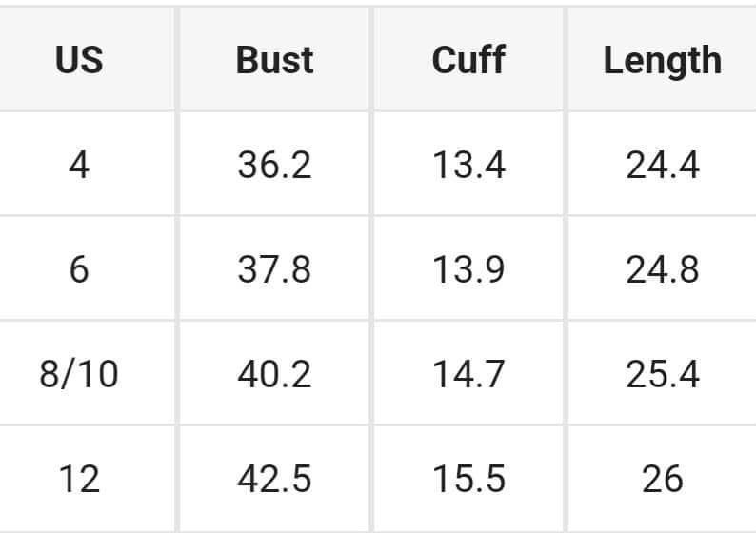Select the US size 12 cell

[x=79, y=478]
